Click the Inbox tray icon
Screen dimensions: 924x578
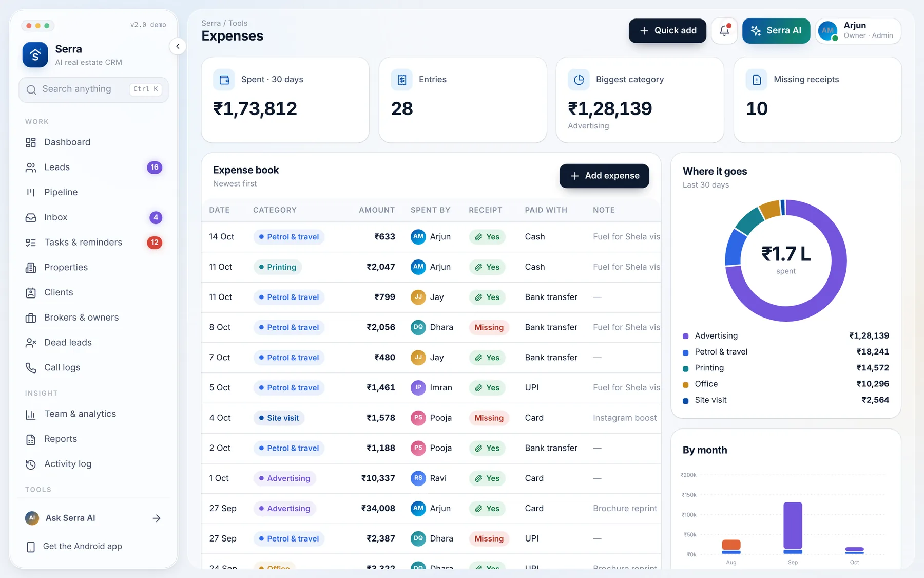(x=31, y=217)
